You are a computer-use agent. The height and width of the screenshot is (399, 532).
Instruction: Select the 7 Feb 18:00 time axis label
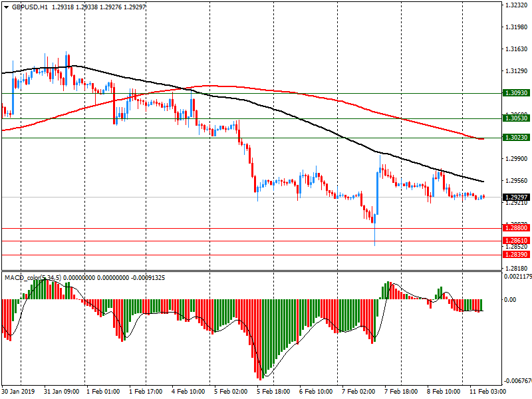click(400, 392)
